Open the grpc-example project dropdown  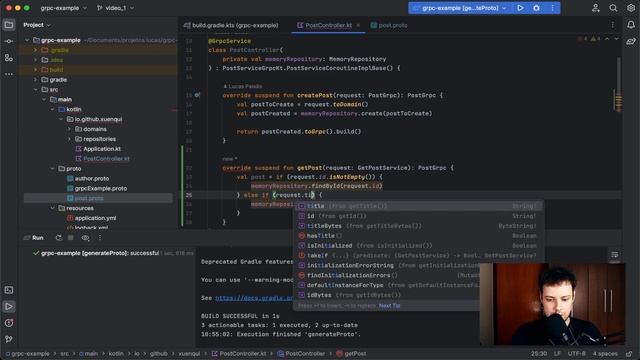click(x=64, y=8)
